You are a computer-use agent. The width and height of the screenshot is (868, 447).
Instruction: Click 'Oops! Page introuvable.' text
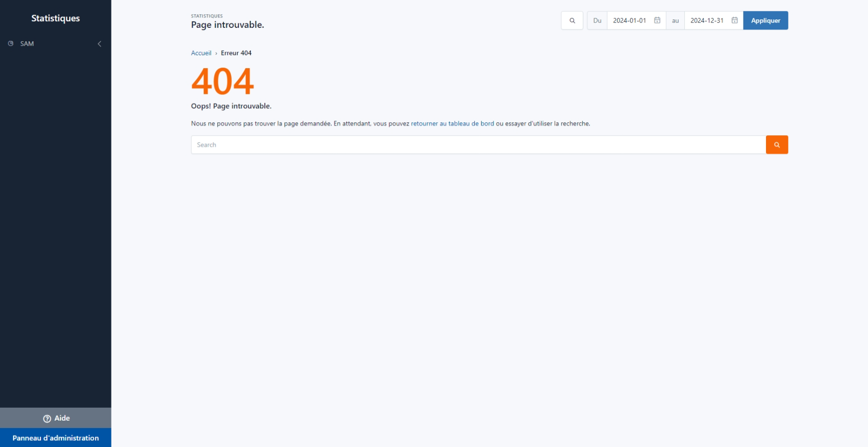tap(231, 106)
